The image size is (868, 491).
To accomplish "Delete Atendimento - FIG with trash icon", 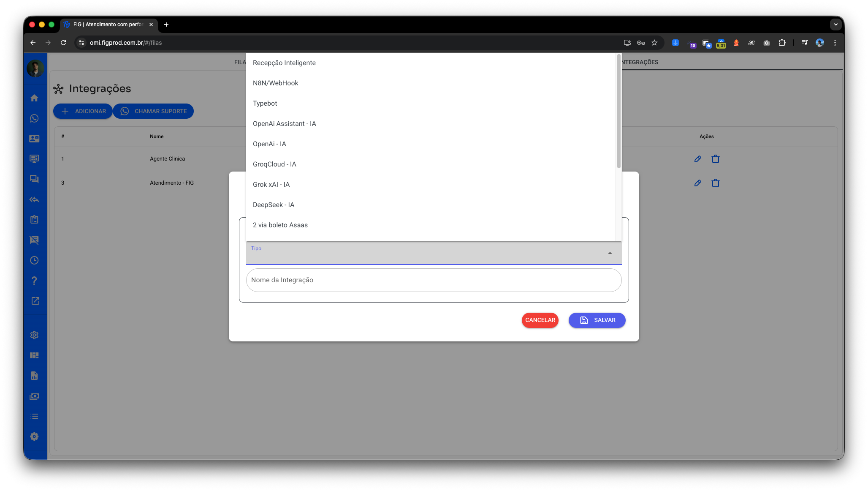I will click(715, 183).
